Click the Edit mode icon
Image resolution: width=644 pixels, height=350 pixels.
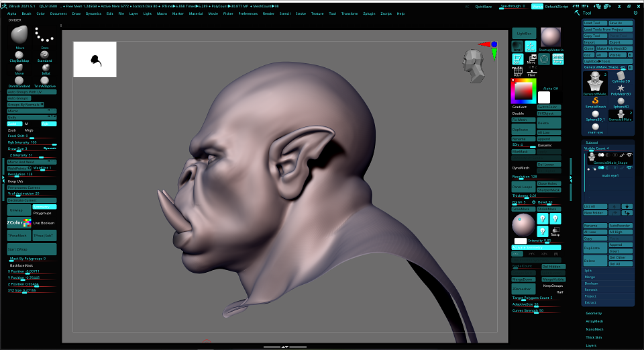(517, 59)
